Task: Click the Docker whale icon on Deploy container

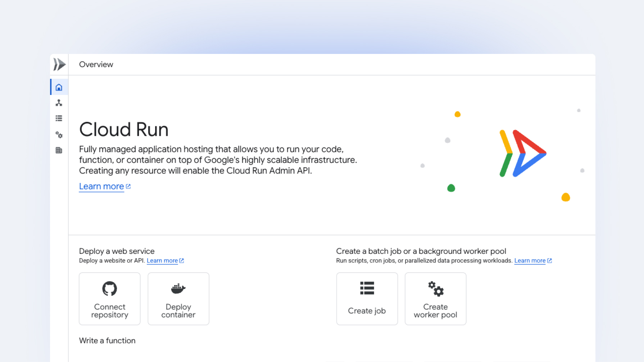Action: (178, 288)
